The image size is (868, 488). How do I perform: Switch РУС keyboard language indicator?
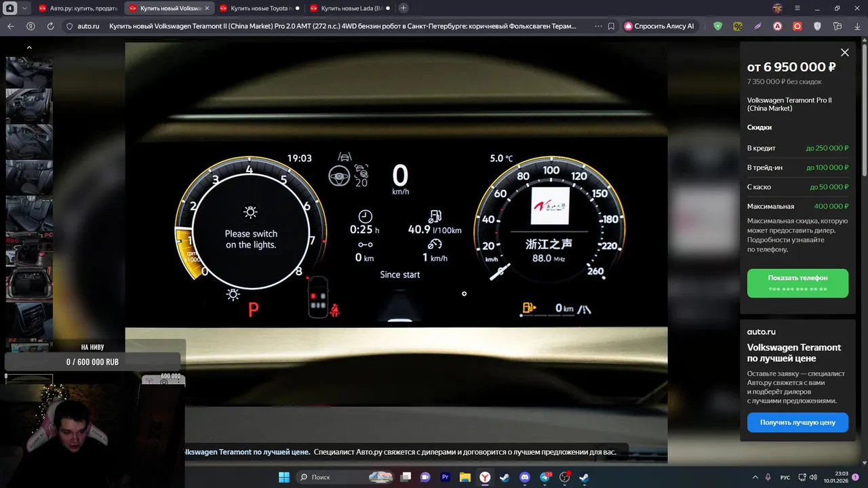pos(785,477)
